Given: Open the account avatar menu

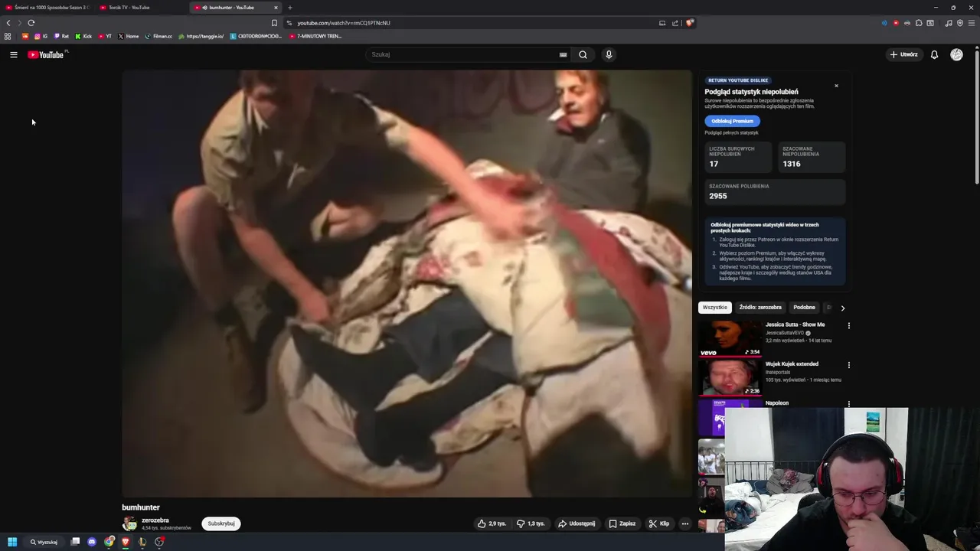Looking at the screenshot, I should point(956,54).
